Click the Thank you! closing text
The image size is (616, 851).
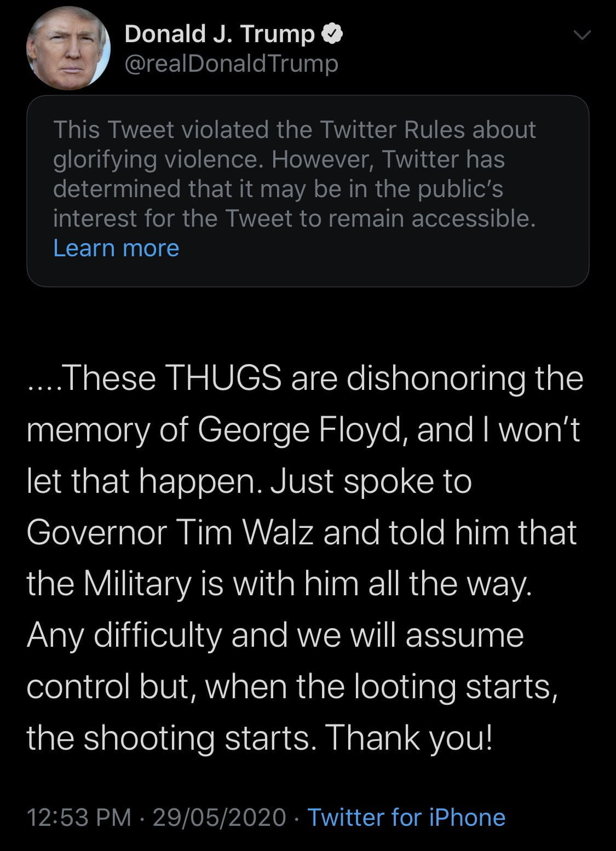pyautogui.click(x=410, y=738)
